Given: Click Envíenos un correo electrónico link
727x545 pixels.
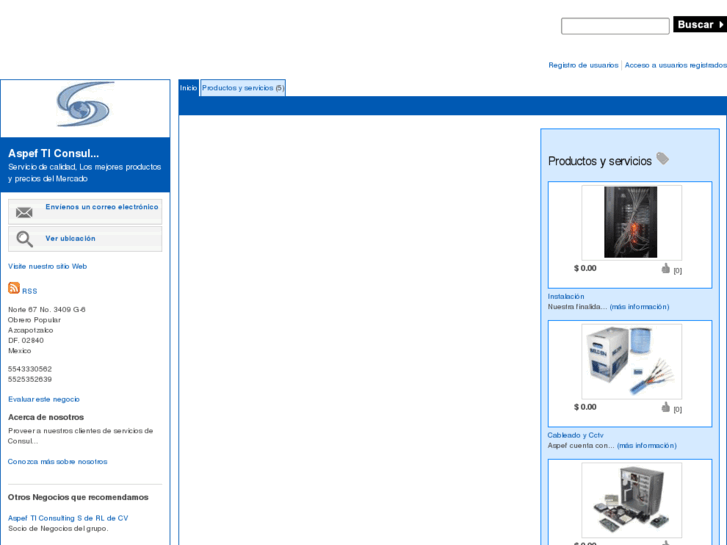Looking at the screenshot, I should coord(102,207).
